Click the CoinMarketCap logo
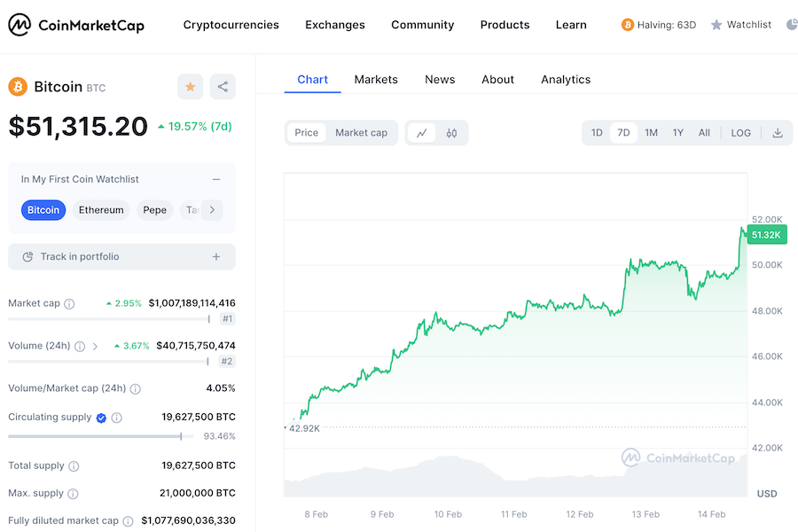Screen dimensions: 798x532 (76, 25)
